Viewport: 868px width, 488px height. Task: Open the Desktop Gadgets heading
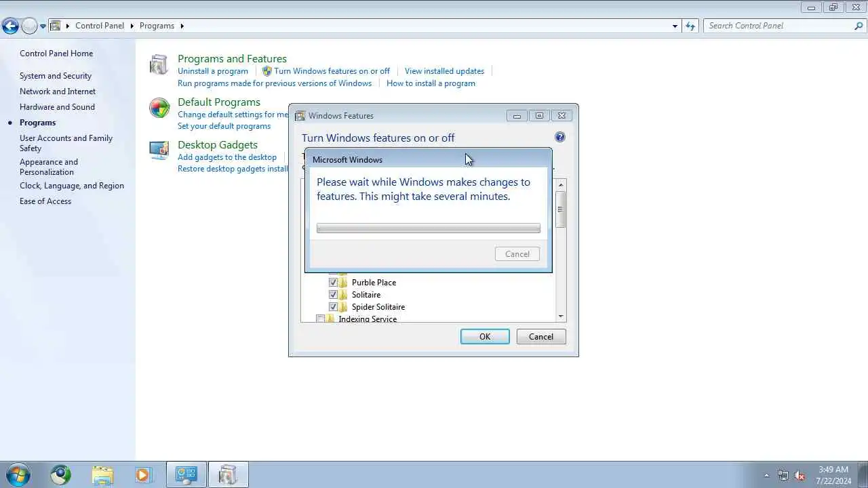coord(218,145)
